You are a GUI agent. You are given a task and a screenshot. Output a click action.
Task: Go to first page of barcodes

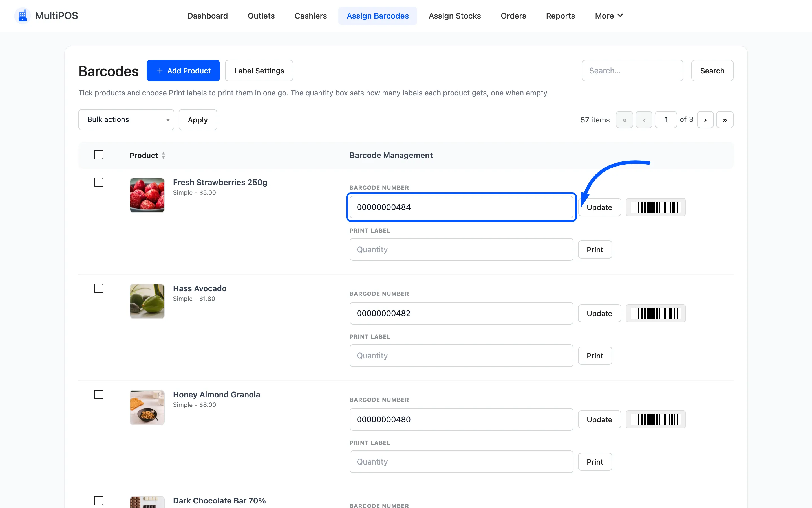[x=624, y=120]
